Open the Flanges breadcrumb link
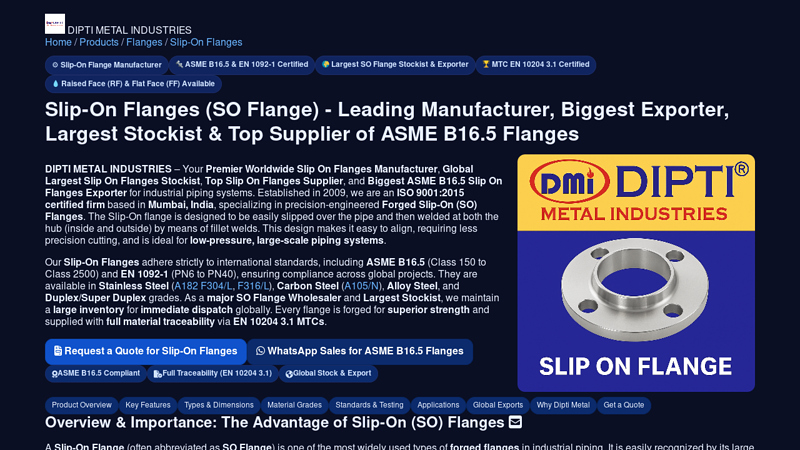The width and height of the screenshot is (800, 450). pos(144,42)
